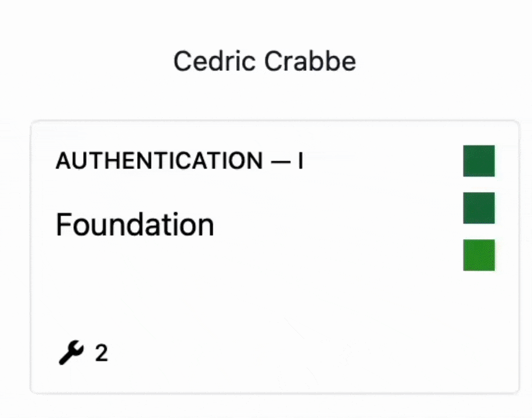Click the count 2 beside the wrench
This screenshot has height=418, width=532.
click(102, 352)
